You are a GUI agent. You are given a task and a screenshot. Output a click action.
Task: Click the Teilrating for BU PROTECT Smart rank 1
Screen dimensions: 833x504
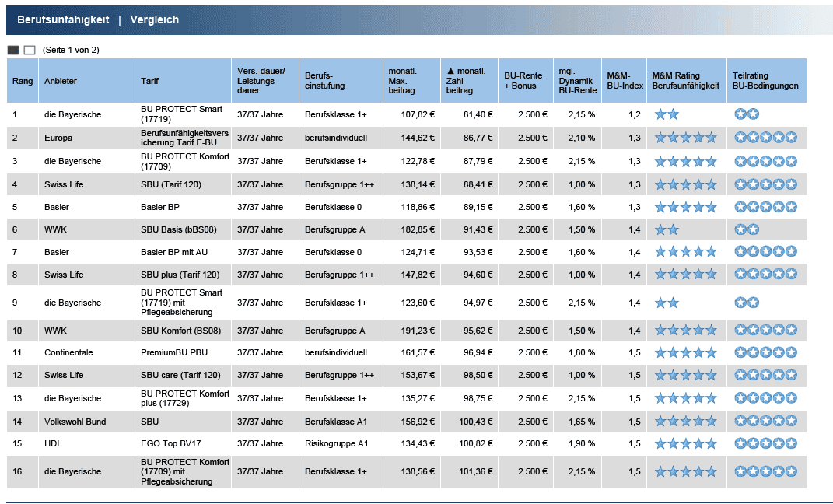(747, 114)
